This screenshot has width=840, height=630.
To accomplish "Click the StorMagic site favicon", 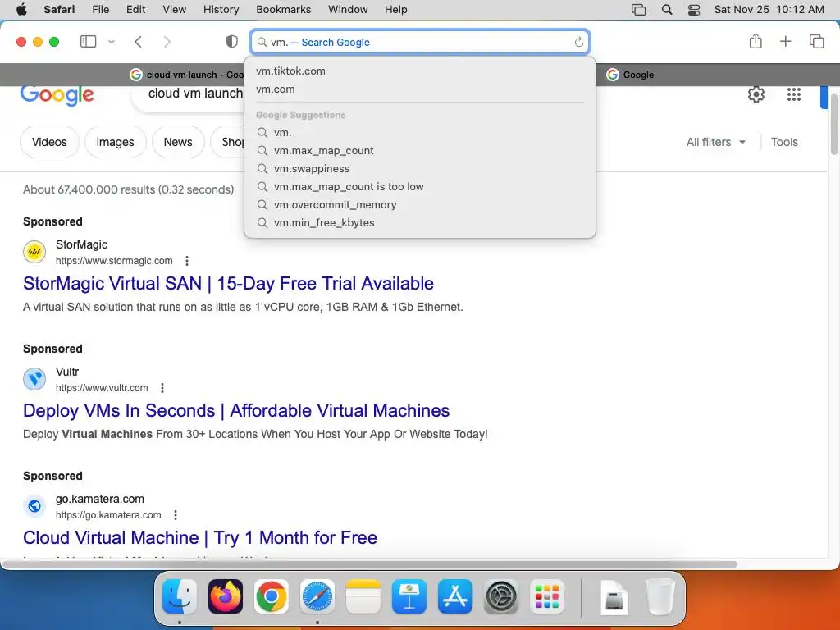I will [x=34, y=252].
